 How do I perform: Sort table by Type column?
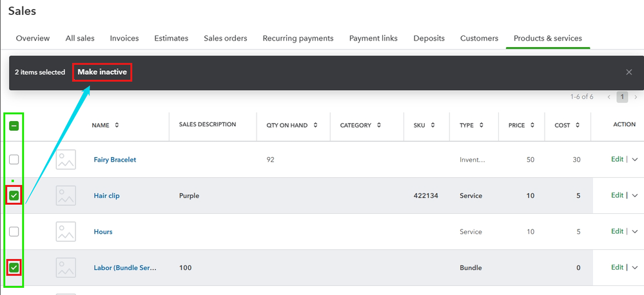pos(482,125)
